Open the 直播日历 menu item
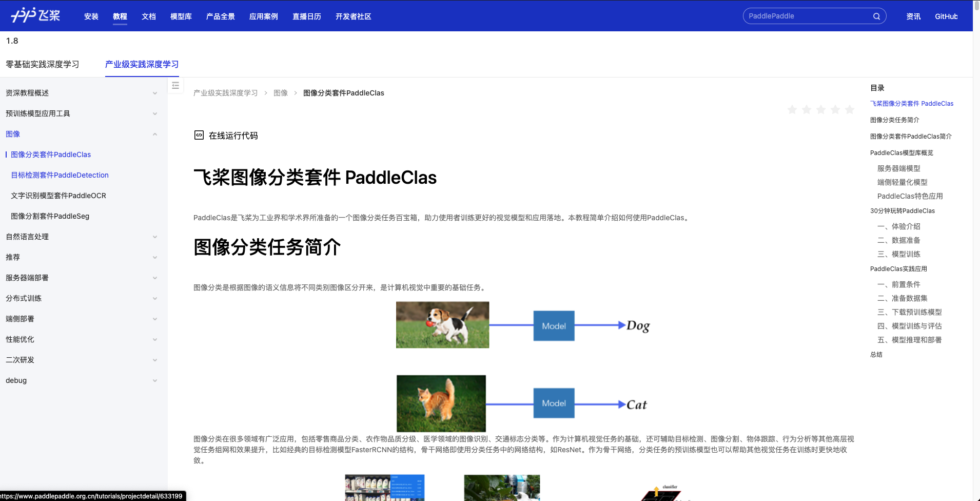 point(307,16)
